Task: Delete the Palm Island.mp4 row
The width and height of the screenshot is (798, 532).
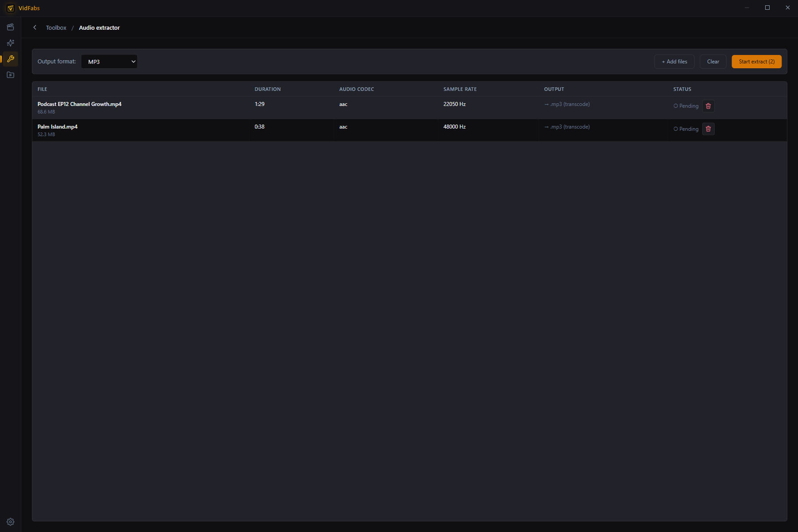Action: point(708,129)
